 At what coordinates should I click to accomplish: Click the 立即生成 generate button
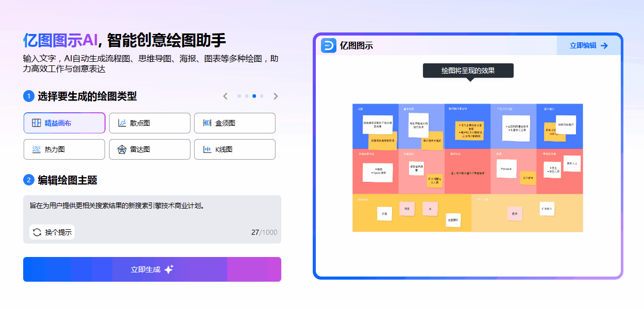pyautogui.click(x=152, y=269)
